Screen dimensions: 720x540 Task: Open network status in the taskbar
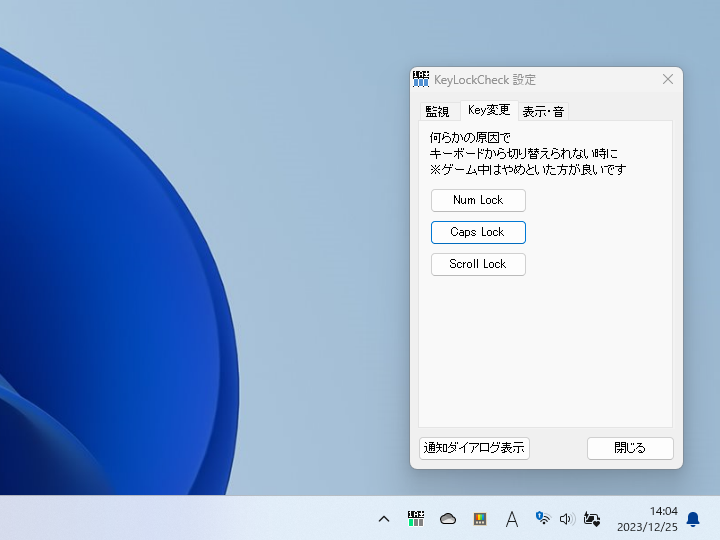coord(543,518)
